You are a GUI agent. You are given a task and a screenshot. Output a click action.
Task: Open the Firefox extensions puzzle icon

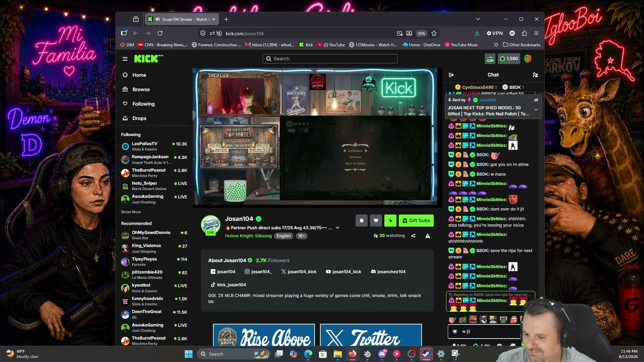[524, 33]
